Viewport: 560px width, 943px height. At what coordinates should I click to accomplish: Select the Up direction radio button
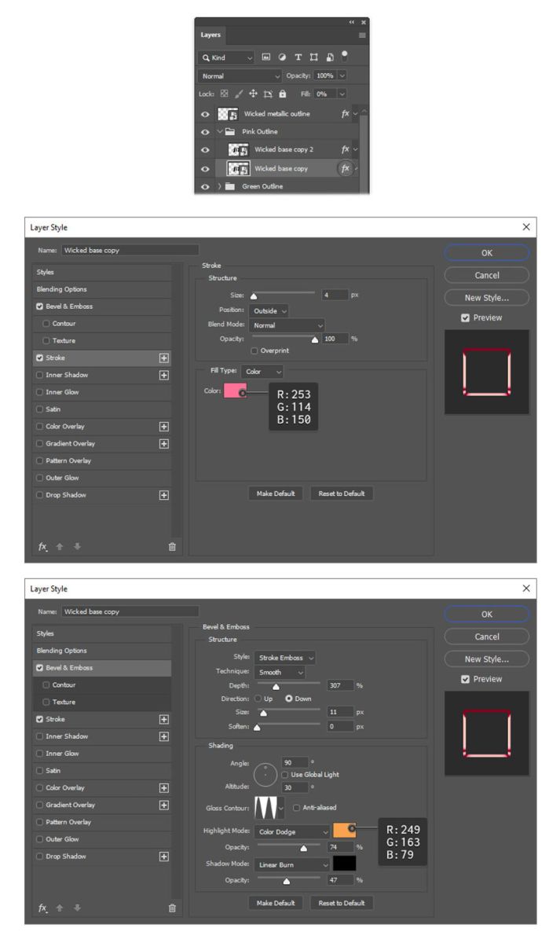click(x=258, y=699)
